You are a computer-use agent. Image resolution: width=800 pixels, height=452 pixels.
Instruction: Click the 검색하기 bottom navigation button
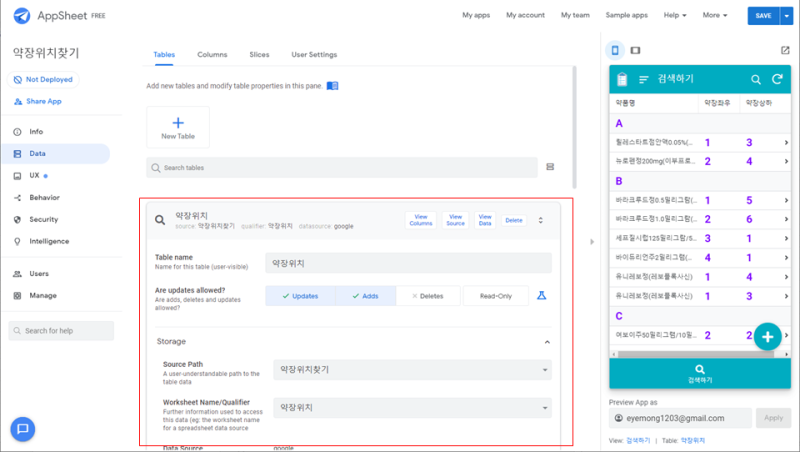700,373
